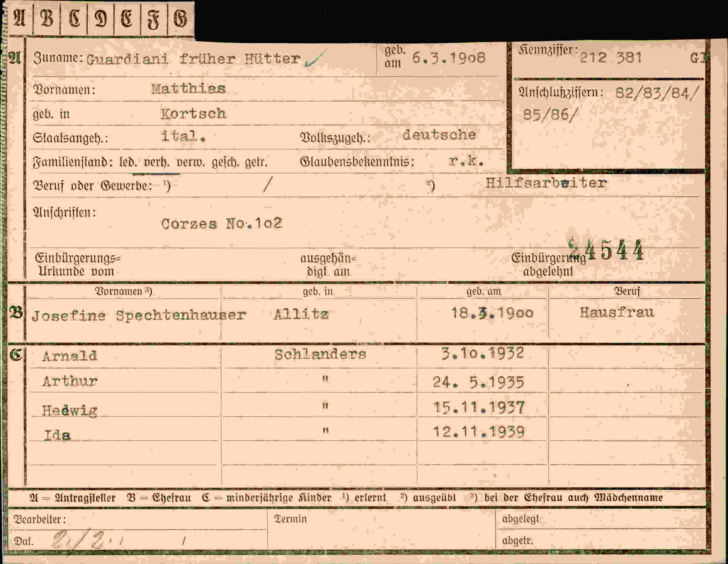Click the wife's birth date "18.3.1900"
This screenshot has height=564, width=728.
(x=492, y=313)
